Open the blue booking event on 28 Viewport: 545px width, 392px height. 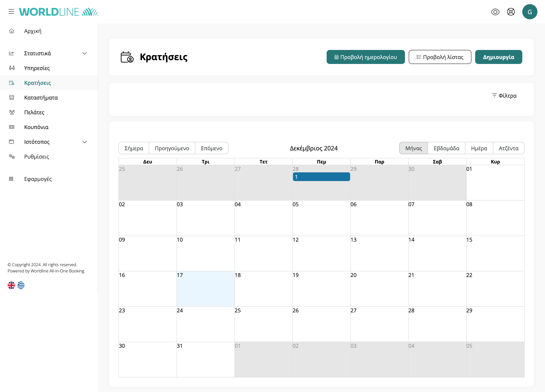[321, 177]
